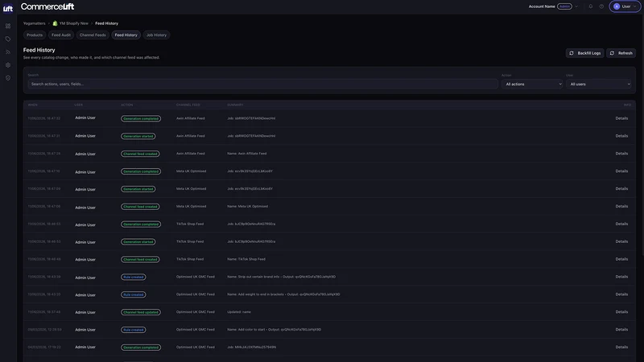Open Details for TikTok Generation completed row
The image size is (644, 362).
point(621,224)
